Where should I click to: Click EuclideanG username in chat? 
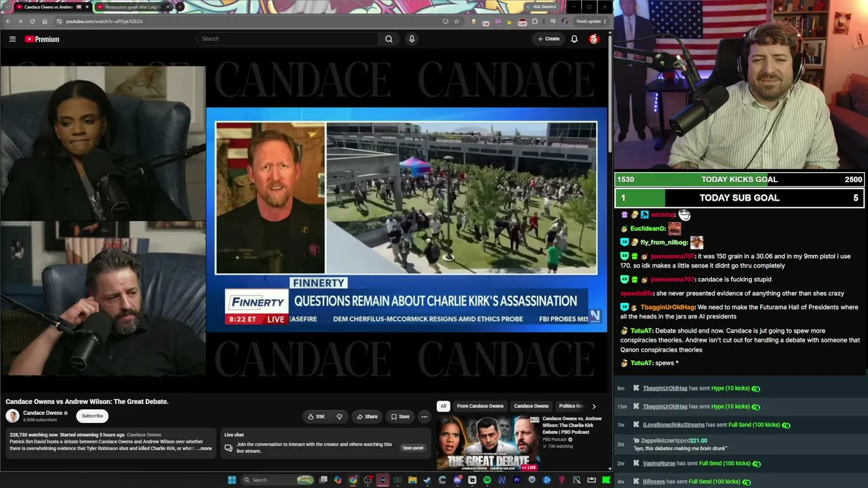(648, 229)
